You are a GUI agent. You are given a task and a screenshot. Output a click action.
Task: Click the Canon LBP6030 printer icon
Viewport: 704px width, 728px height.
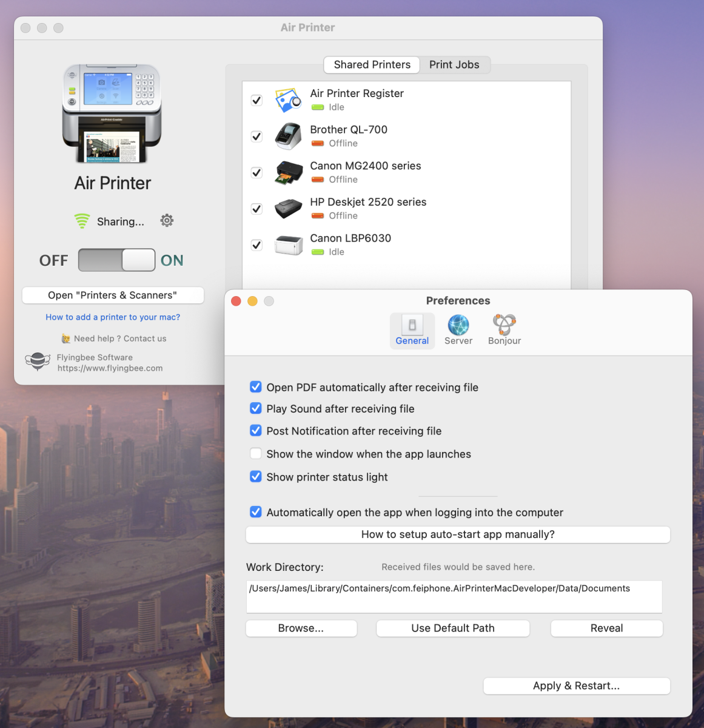pos(289,245)
